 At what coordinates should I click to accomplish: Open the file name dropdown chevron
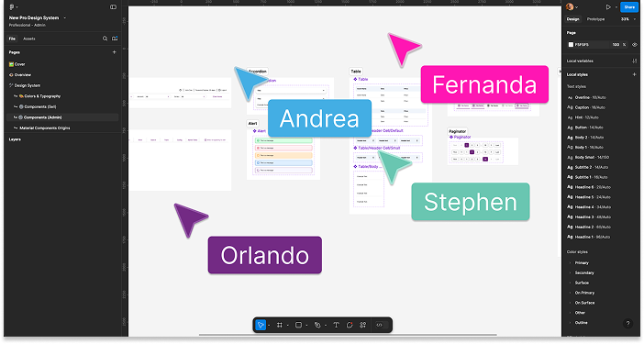point(65,18)
